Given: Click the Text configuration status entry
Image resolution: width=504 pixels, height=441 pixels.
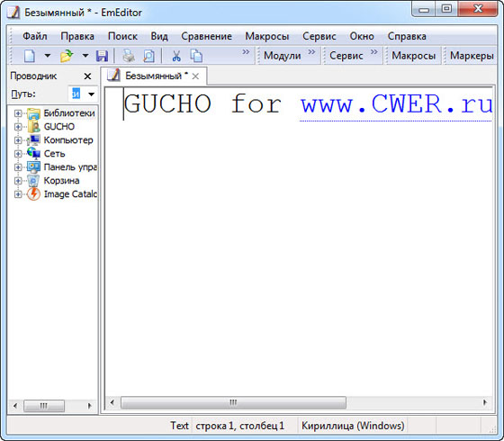Looking at the screenshot, I should (179, 426).
